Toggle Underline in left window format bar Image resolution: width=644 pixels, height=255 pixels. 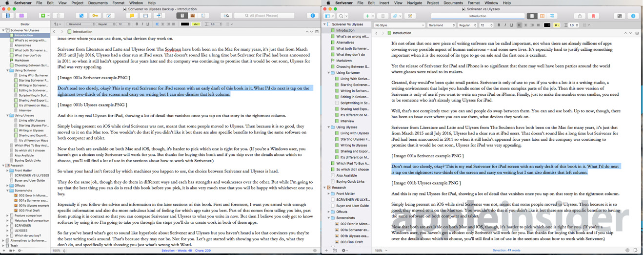[147, 24]
